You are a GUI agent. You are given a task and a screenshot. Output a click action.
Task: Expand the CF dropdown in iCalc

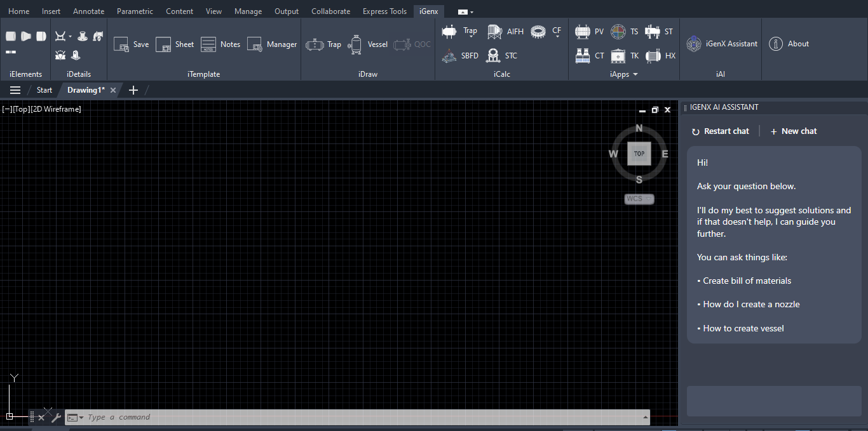(557, 37)
